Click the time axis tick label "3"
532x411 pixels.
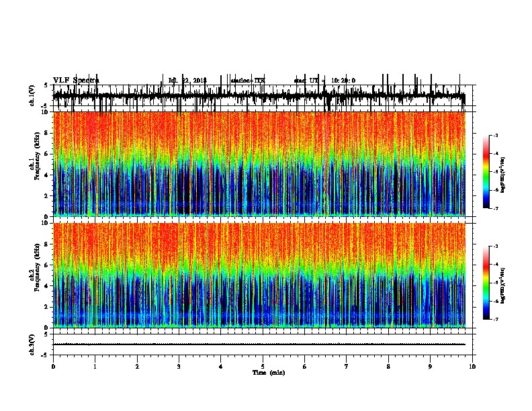(179, 366)
